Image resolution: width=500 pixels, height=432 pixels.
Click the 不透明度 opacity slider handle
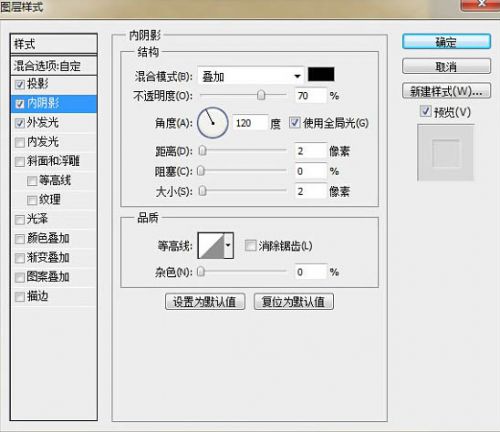261,95
